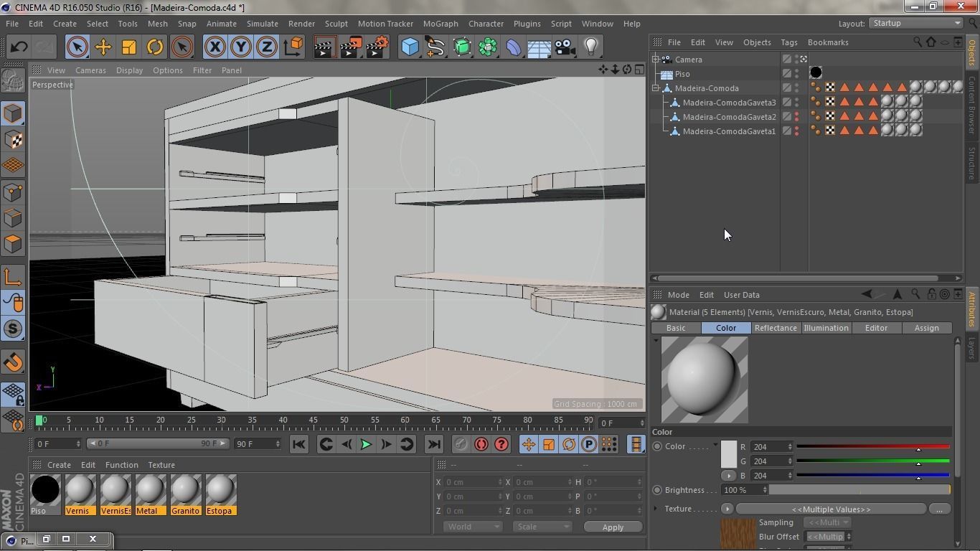Add a Light object
This screenshot has width=980, height=551.
point(591,47)
